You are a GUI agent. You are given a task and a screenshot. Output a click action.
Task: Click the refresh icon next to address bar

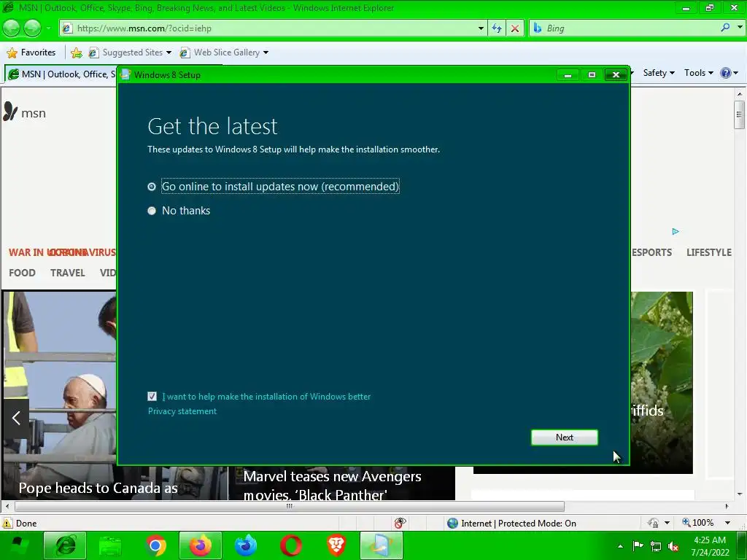tap(496, 28)
